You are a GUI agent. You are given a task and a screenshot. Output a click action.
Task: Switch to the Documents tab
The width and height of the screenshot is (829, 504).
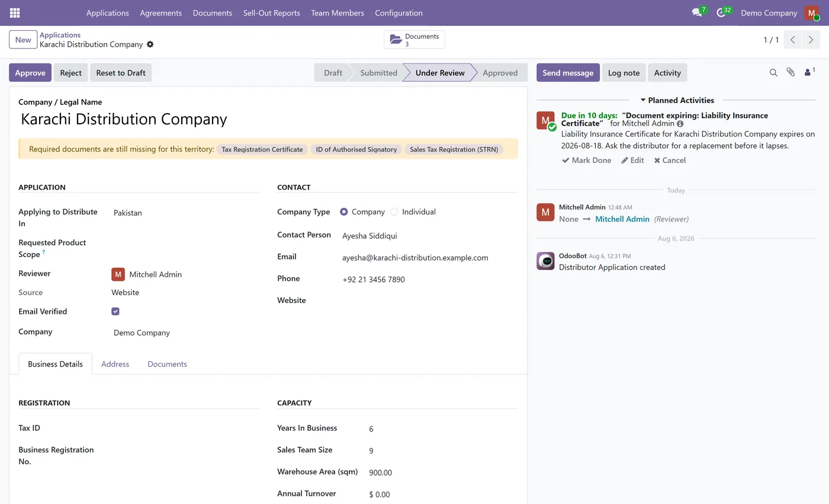167,364
